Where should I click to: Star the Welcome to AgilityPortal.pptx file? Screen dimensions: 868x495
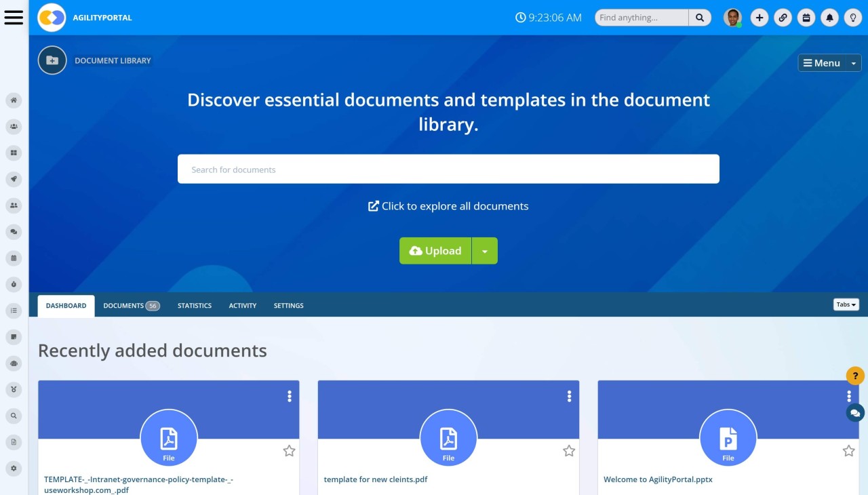(848, 450)
